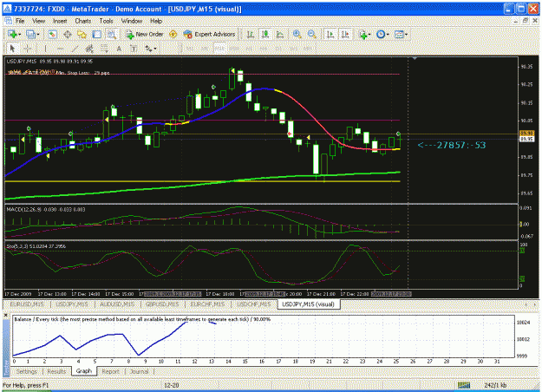Click the connection bars icon in status bar
542x392 pixels.
pyautogui.click(x=464, y=385)
